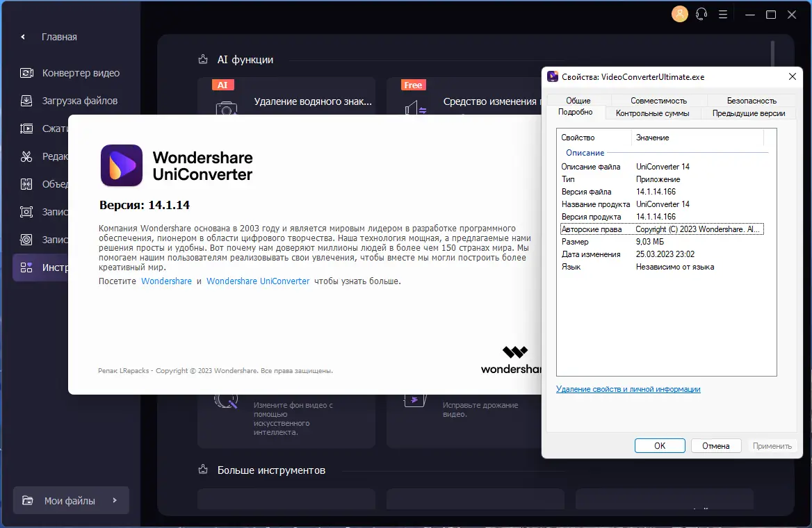
Task: Switch to the Контрольные суммы tab
Action: tap(652, 113)
